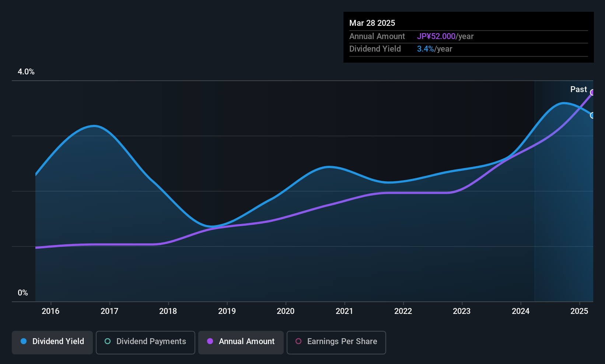Click the Dividend Yield tooltip row label
The image size is (605, 364).
[375, 49]
